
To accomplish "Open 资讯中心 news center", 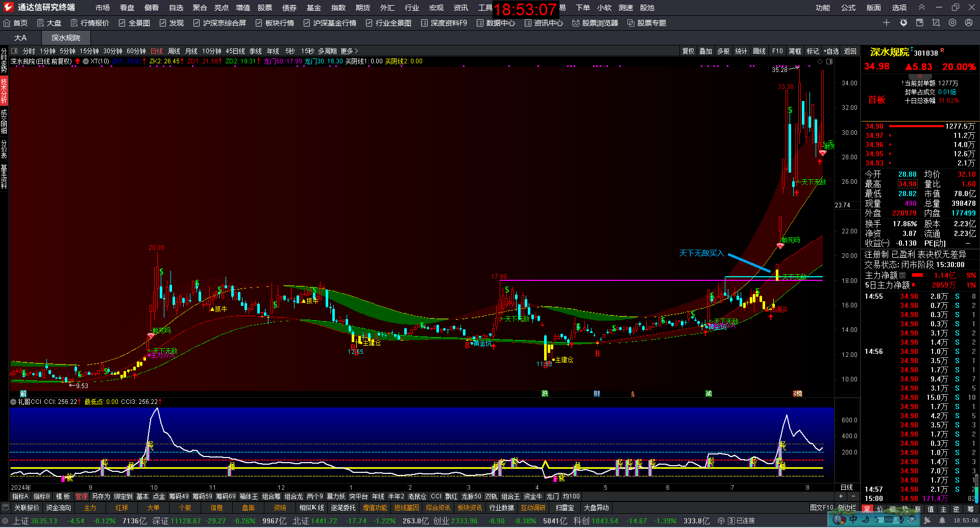I will (x=544, y=23).
